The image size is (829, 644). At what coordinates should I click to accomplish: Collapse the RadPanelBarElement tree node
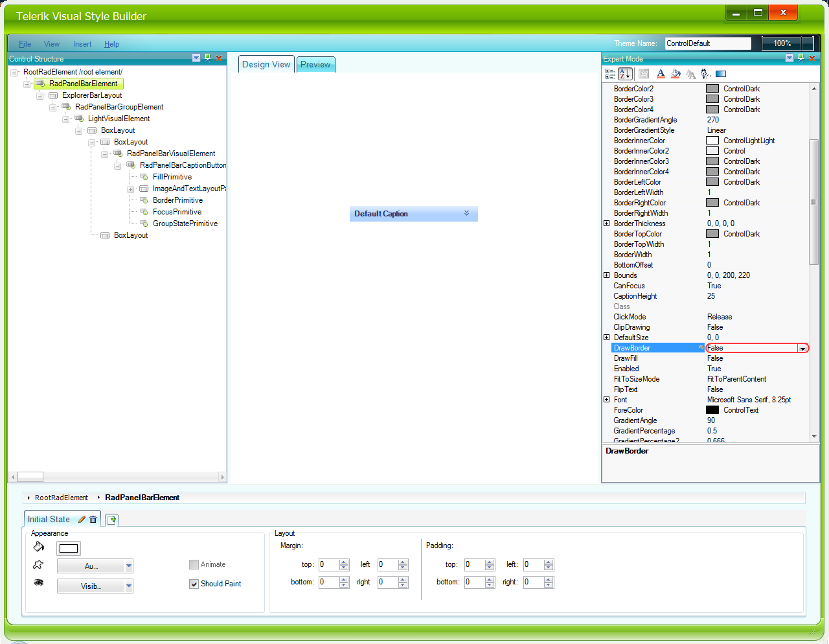point(27,84)
